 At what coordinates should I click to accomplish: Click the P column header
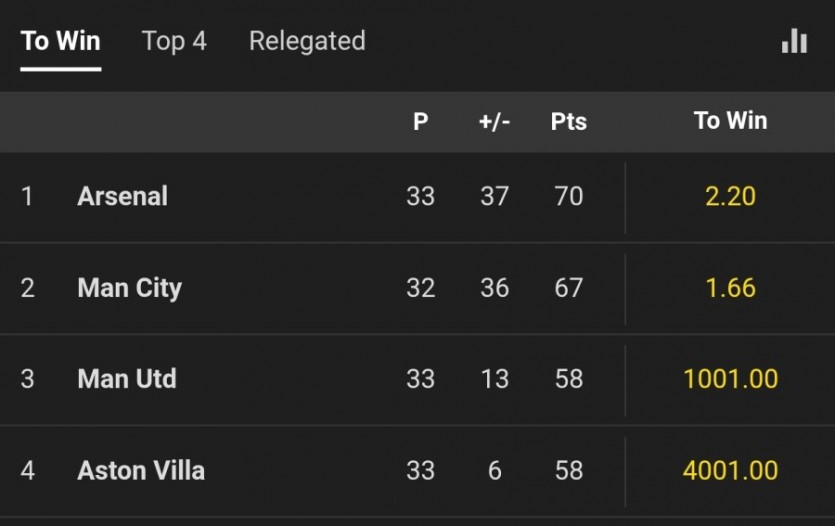(420, 121)
